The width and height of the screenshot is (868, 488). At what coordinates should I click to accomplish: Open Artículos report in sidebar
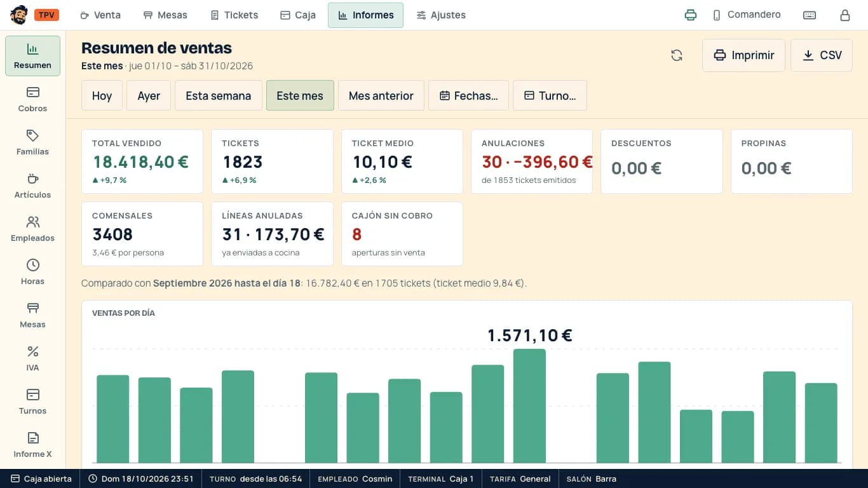32,186
